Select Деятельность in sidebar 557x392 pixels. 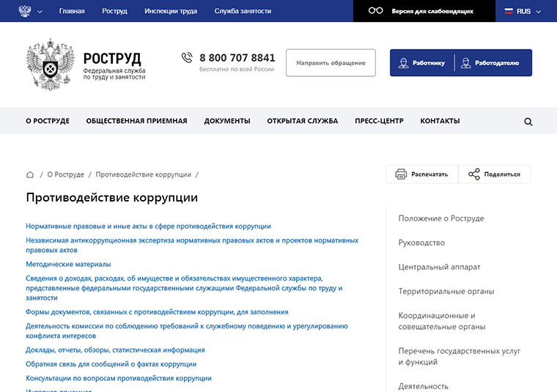click(423, 386)
